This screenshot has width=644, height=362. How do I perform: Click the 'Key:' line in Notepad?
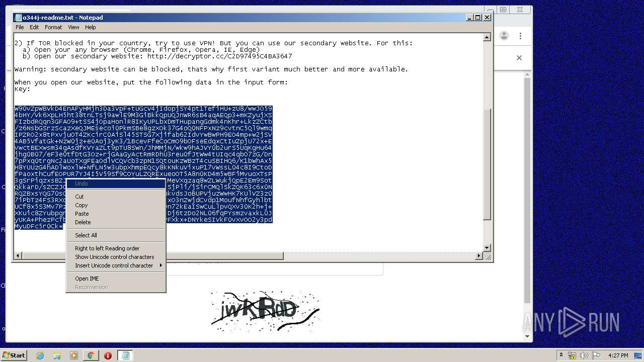(x=22, y=89)
